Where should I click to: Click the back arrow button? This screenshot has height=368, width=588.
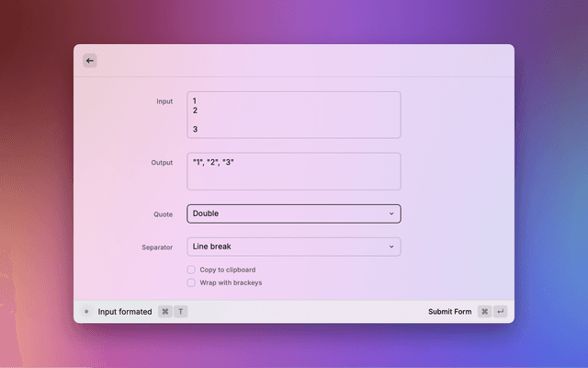(x=90, y=61)
